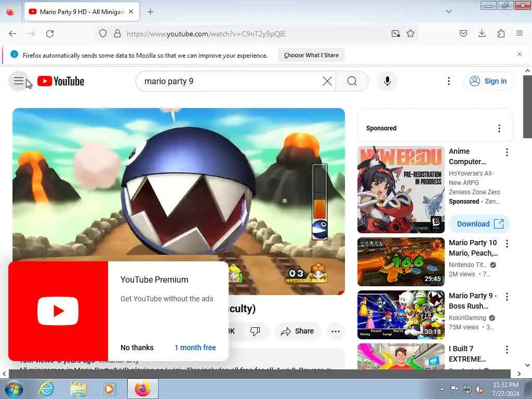The image size is (532, 399).
Task: Open Windows Media Player from taskbar
Action: [110, 389]
